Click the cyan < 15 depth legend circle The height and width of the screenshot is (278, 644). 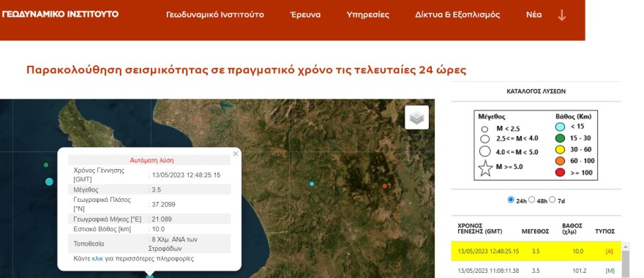click(x=561, y=127)
